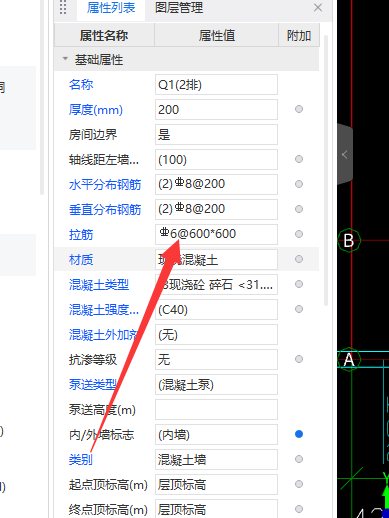The image size is (389, 518).
Task: Select the 房间边界 value 是
Action: point(216,135)
